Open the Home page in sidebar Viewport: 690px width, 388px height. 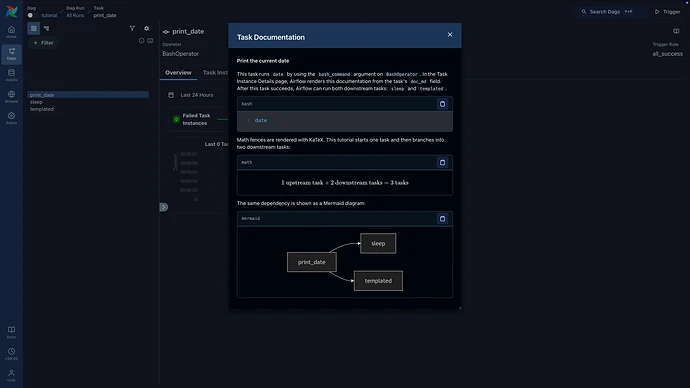11,32
